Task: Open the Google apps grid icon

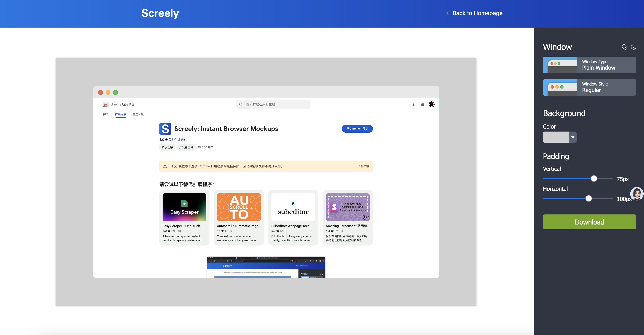Action: click(x=422, y=104)
